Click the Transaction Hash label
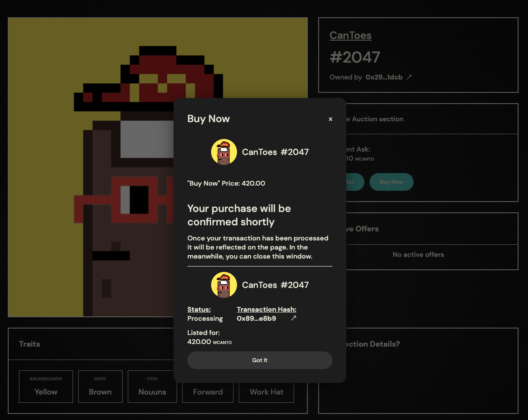Image resolution: width=528 pixels, height=420 pixels. click(x=266, y=309)
